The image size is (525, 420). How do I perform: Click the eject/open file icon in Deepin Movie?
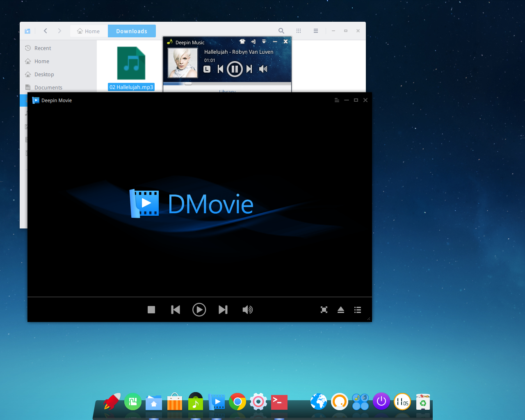pos(341,310)
